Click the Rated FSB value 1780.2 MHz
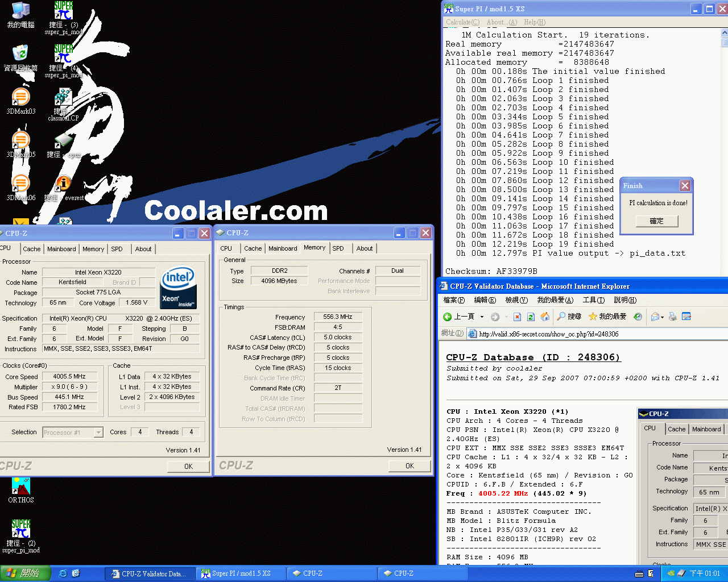The width and height of the screenshot is (728, 582). 69,408
